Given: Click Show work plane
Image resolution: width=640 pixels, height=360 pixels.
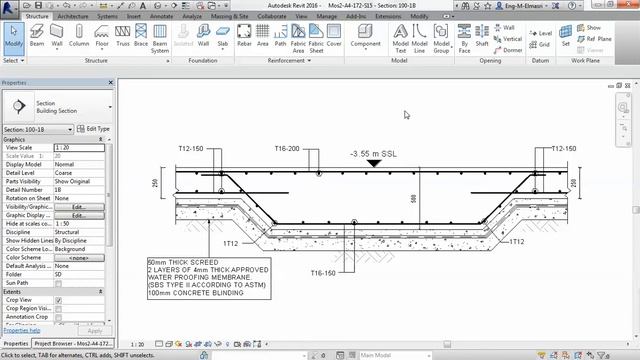Looking at the screenshot, I should [589, 27].
